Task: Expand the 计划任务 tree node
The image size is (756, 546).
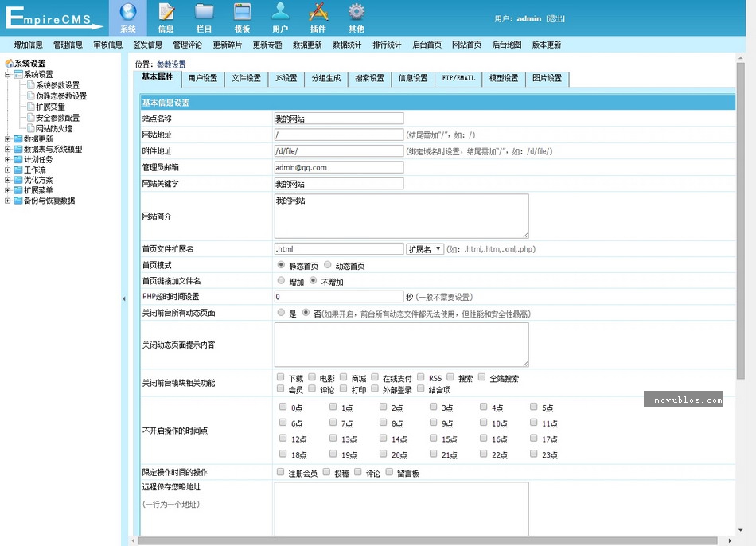Action: pos(8,160)
